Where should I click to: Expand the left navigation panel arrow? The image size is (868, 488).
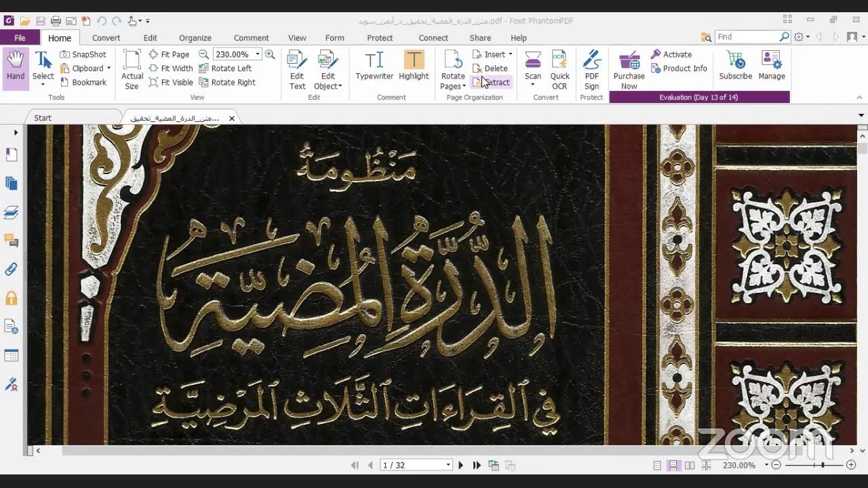point(16,132)
